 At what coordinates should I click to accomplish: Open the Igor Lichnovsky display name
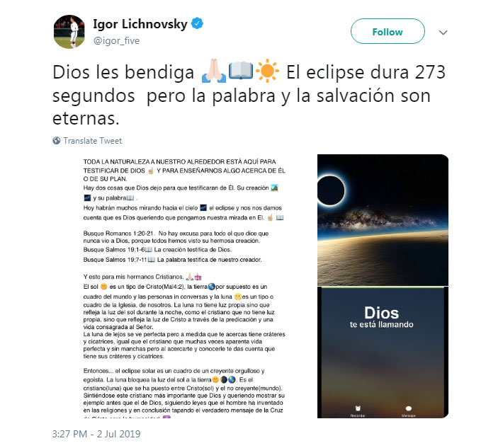coord(140,24)
